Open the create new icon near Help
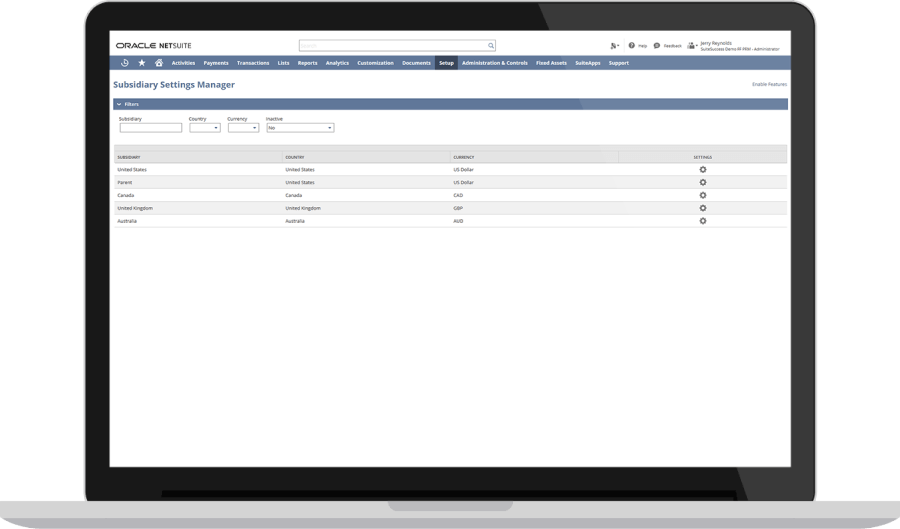Image resolution: width=900 pixels, height=529 pixels. pos(614,46)
